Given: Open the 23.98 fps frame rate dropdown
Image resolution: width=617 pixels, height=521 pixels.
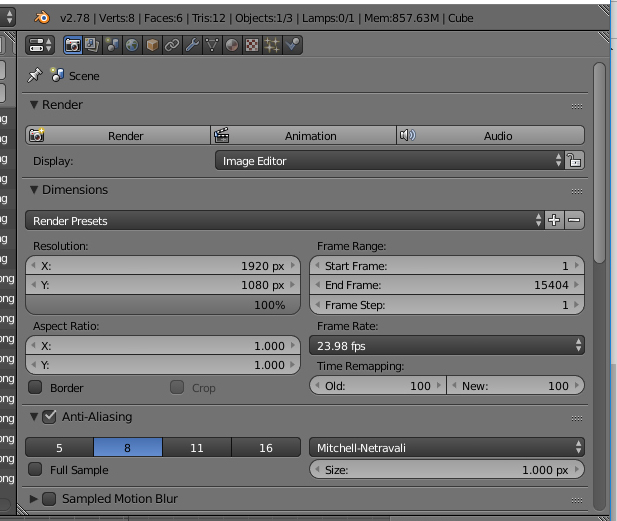Looking at the screenshot, I should (447, 345).
